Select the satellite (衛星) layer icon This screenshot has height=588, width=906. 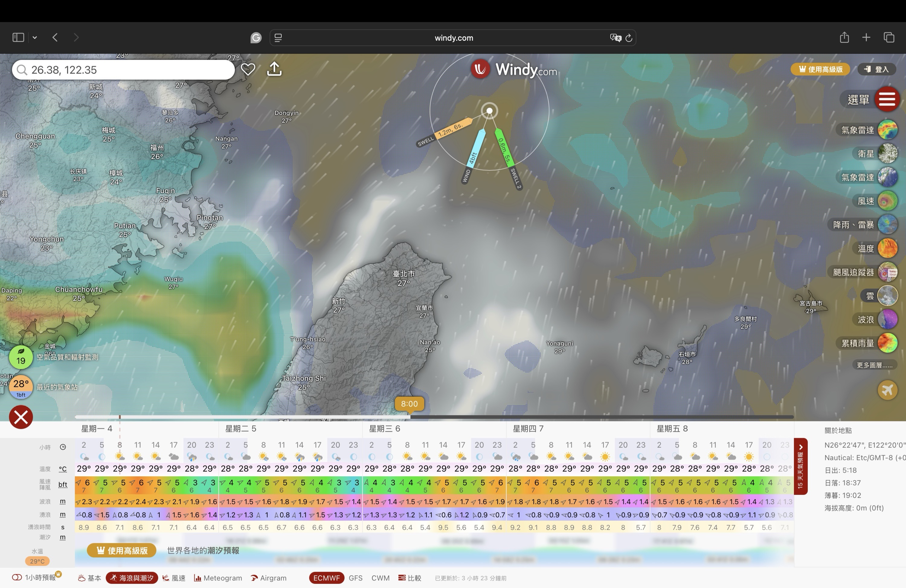pos(887,154)
